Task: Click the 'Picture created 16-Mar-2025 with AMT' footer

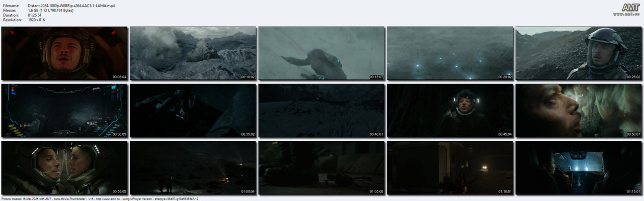Action: (x=100, y=198)
